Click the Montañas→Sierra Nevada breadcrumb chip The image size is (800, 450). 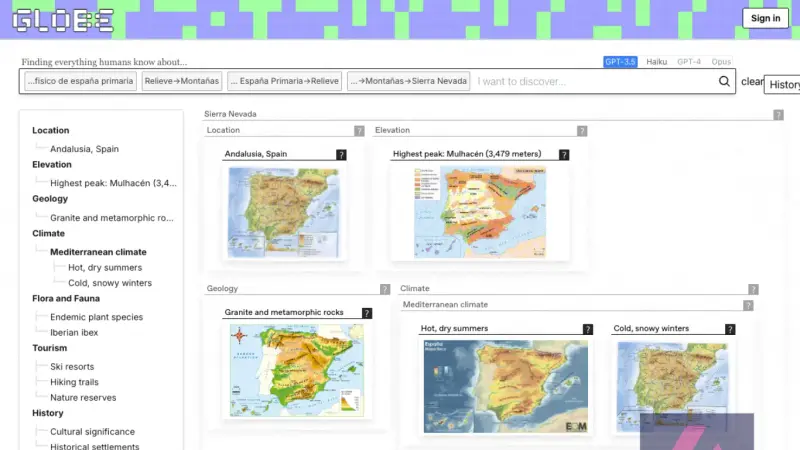point(409,81)
